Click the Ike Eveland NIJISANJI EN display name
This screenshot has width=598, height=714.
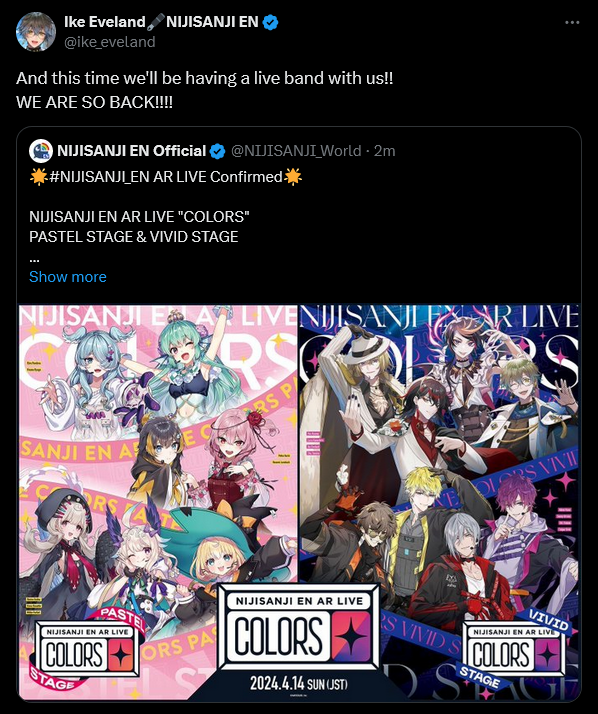(161, 22)
